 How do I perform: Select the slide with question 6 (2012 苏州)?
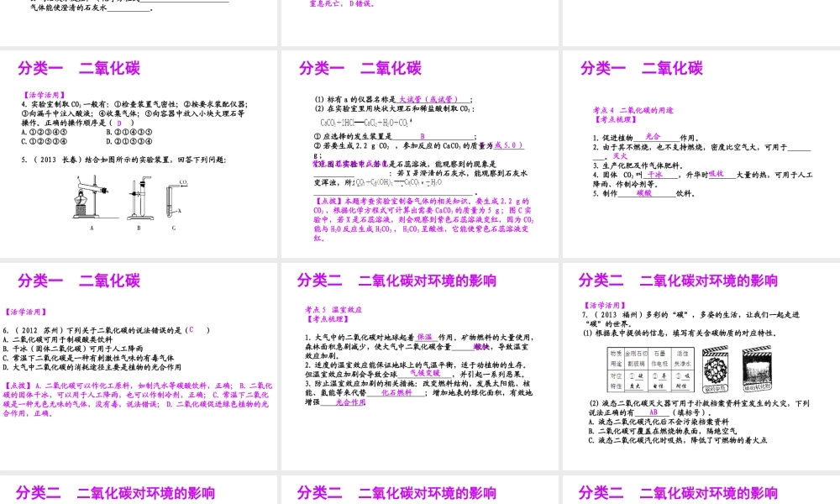[139, 366]
